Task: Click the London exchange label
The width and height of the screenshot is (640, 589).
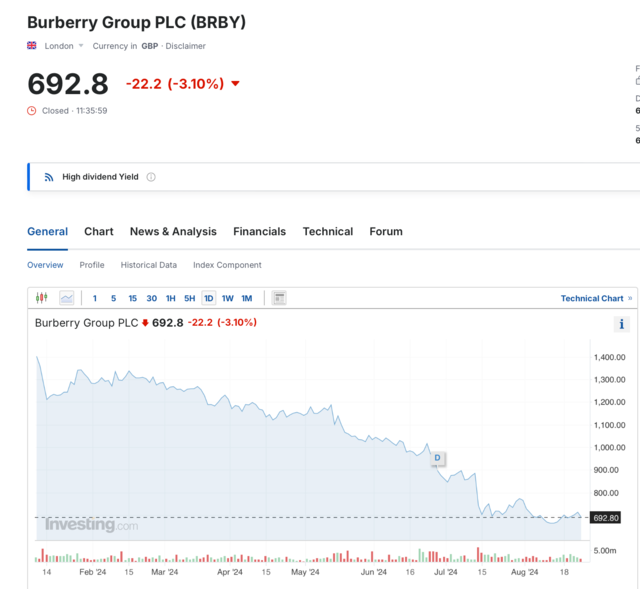Action: pyautogui.click(x=59, y=46)
